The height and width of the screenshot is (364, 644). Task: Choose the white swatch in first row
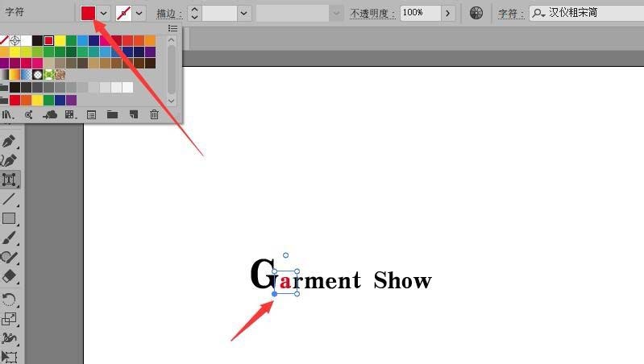(x=27, y=40)
